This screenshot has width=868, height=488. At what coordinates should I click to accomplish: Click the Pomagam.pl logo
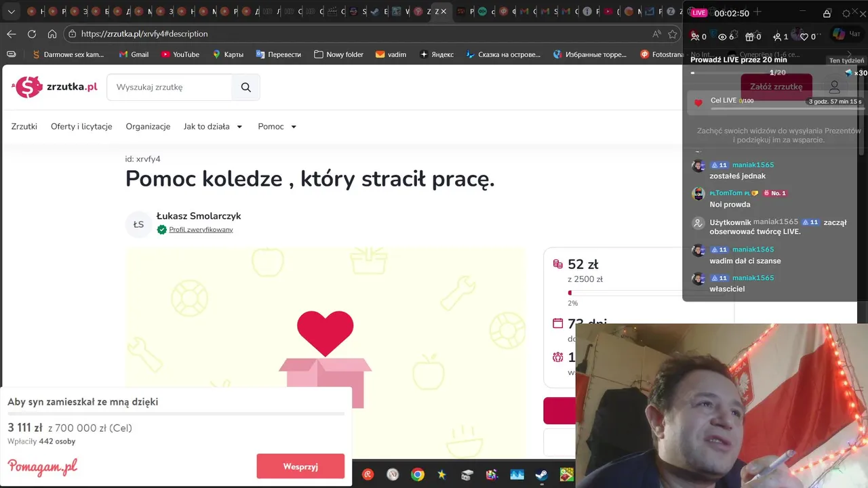coord(42,467)
